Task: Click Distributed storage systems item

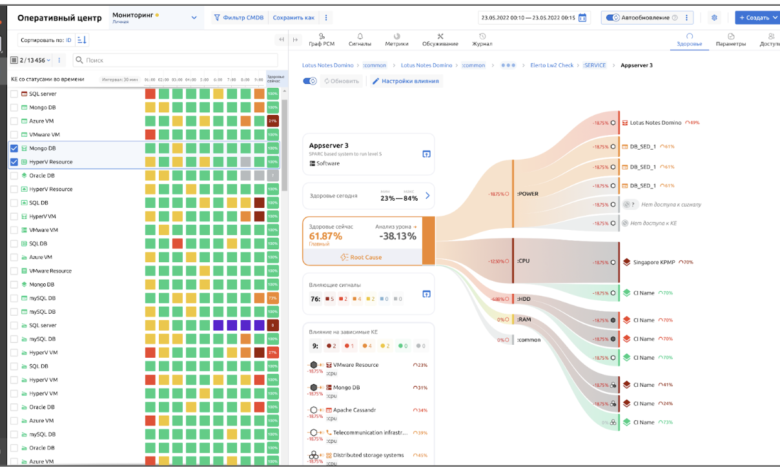Action: pos(368,455)
